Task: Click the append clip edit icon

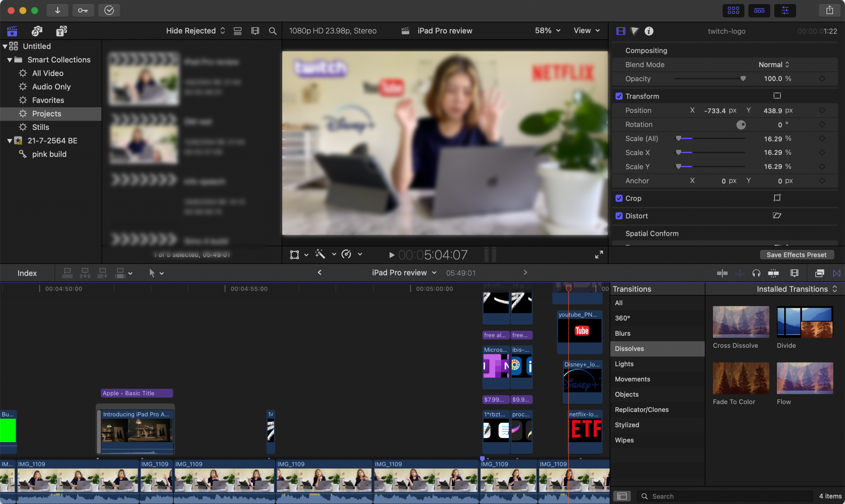Action: coord(102,273)
